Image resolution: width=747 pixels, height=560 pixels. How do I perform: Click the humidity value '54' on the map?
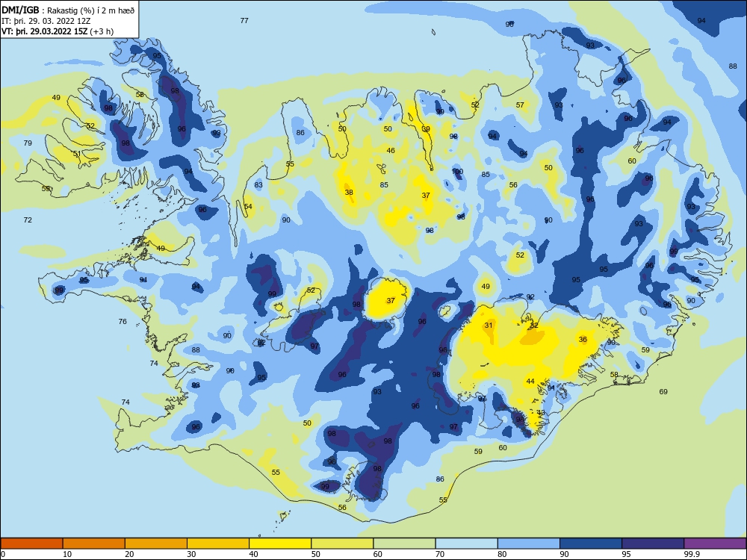(x=248, y=206)
